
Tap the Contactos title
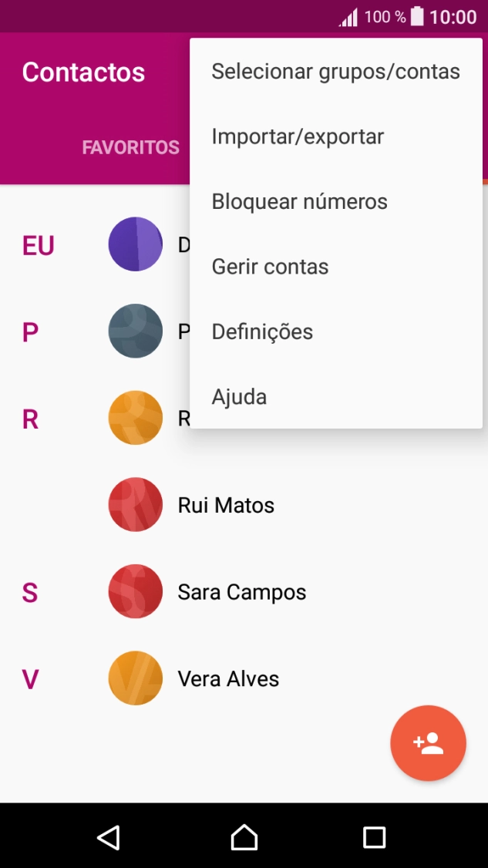[83, 72]
